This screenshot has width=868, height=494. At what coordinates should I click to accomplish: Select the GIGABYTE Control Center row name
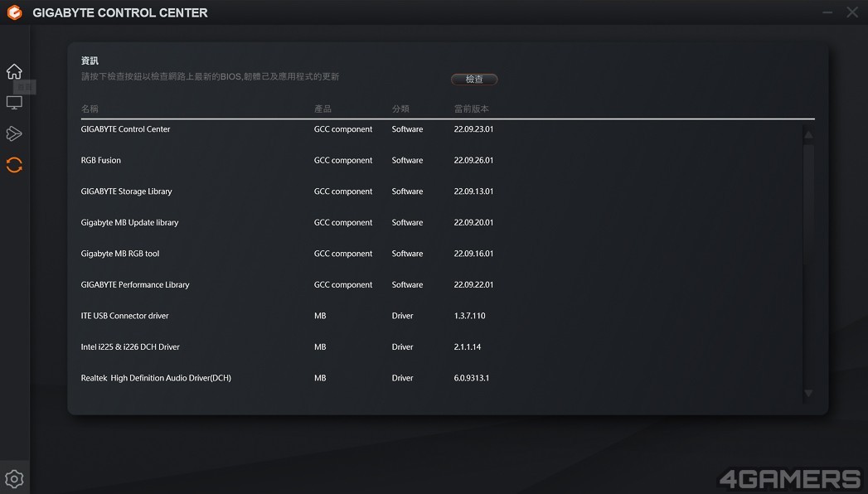tap(126, 129)
